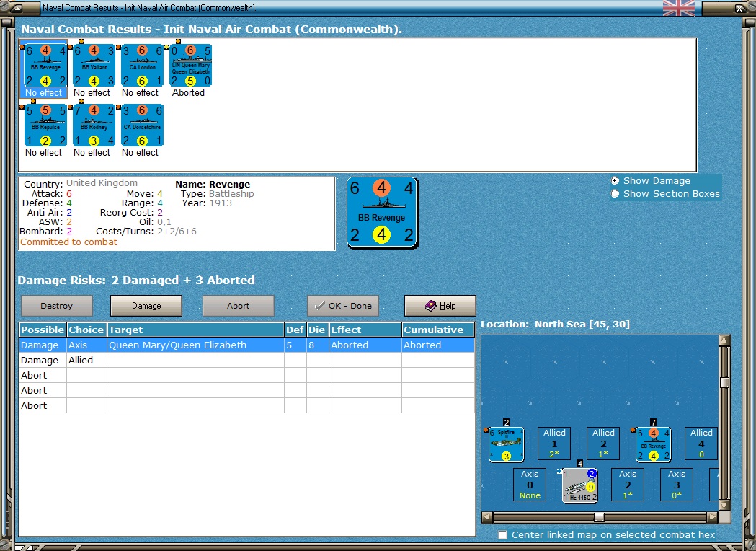This screenshot has height=551, width=756.
Task: Select the CA Dorsetshire unit counter
Action: point(142,125)
